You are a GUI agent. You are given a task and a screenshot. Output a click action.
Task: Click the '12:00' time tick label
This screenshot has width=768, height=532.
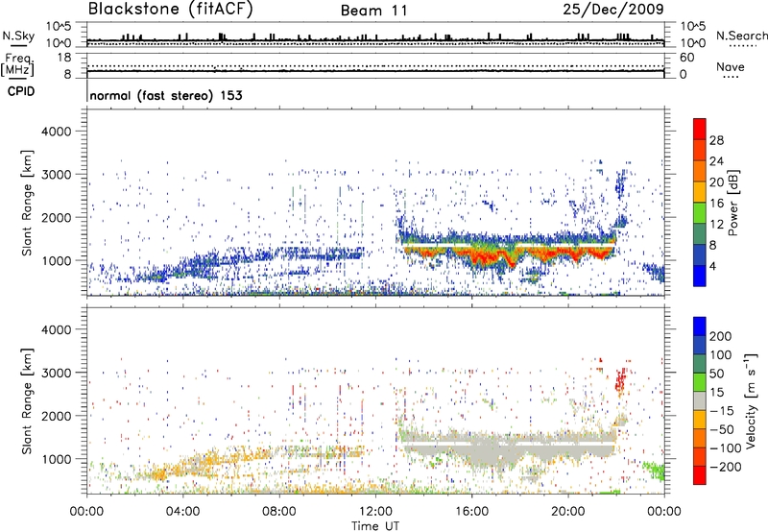[x=375, y=512]
